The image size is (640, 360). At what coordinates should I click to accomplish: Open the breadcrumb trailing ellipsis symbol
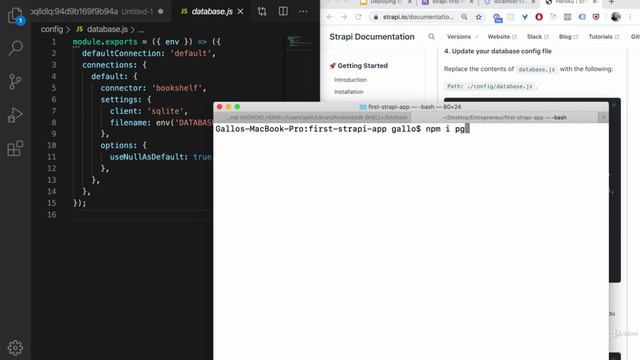tap(141, 29)
